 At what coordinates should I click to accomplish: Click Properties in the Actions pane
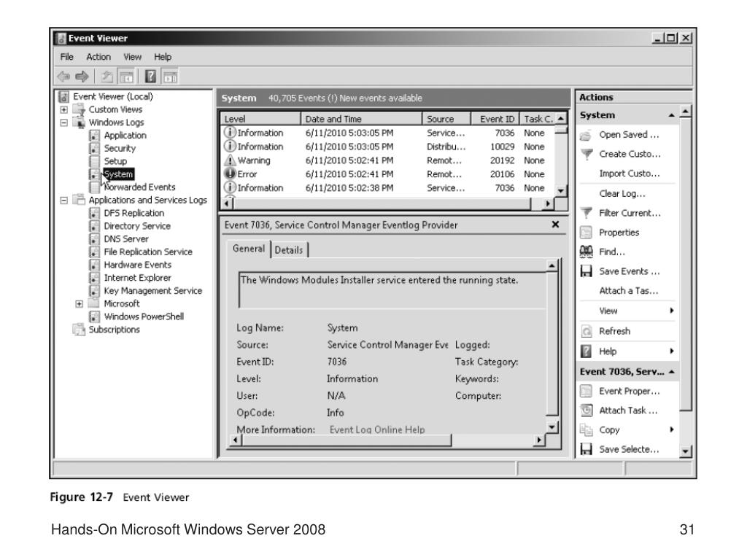pyautogui.click(x=619, y=233)
